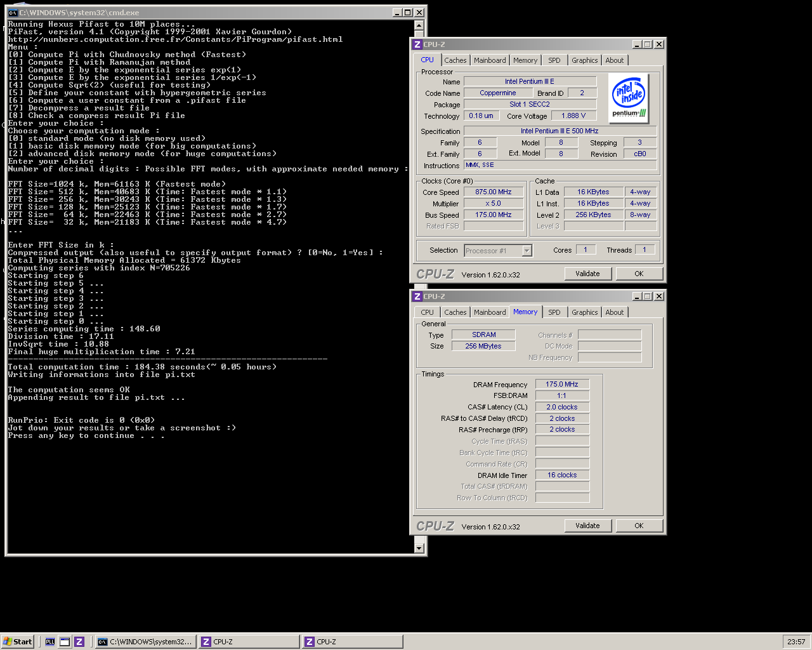Switch to About tab in CPU-Z window showing Timings
Viewport: 812px width, 650px height.
(x=614, y=312)
